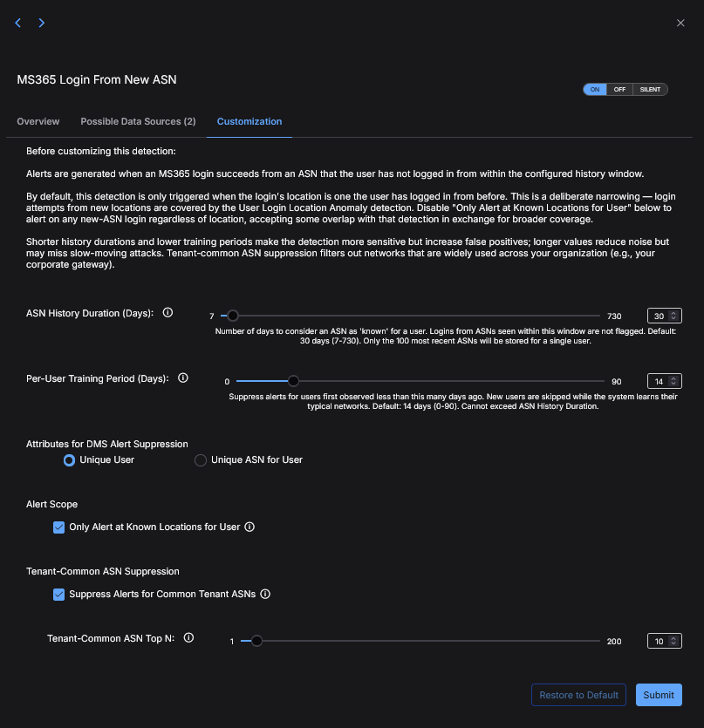
Task: Click stepper arrows on Training Period value box
Action: (673, 381)
